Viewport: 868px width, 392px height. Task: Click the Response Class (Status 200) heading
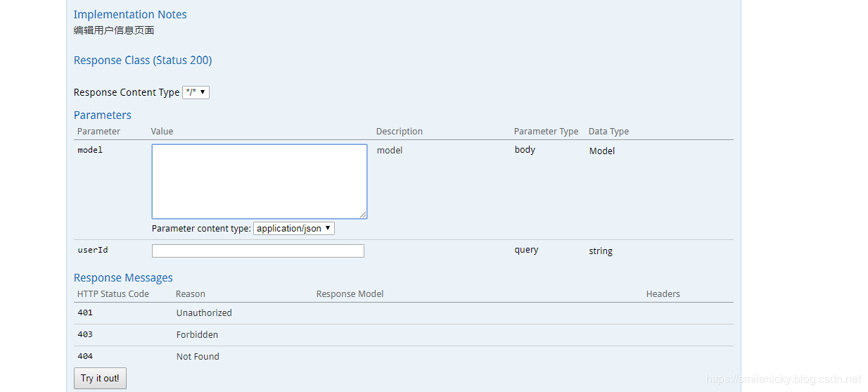point(143,61)
